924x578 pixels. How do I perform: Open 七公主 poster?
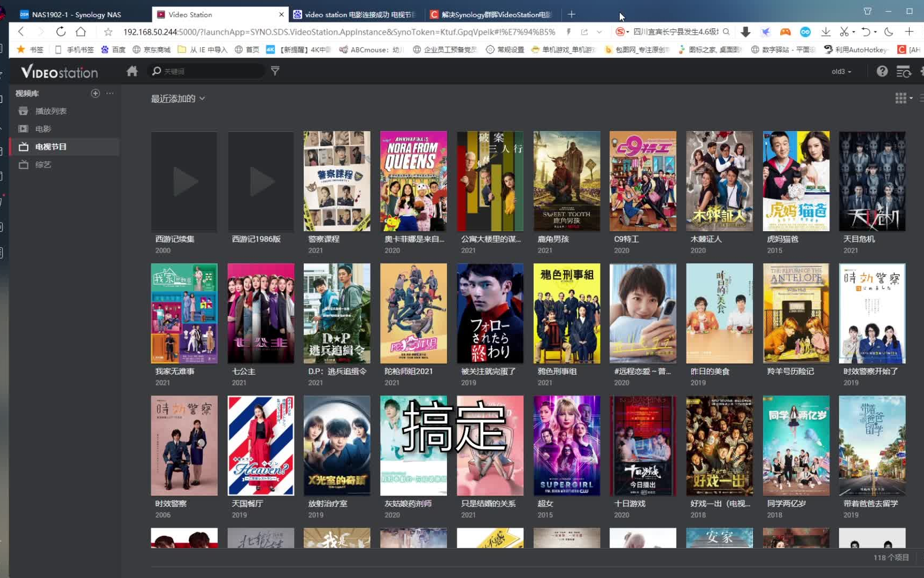pos(260,314)
